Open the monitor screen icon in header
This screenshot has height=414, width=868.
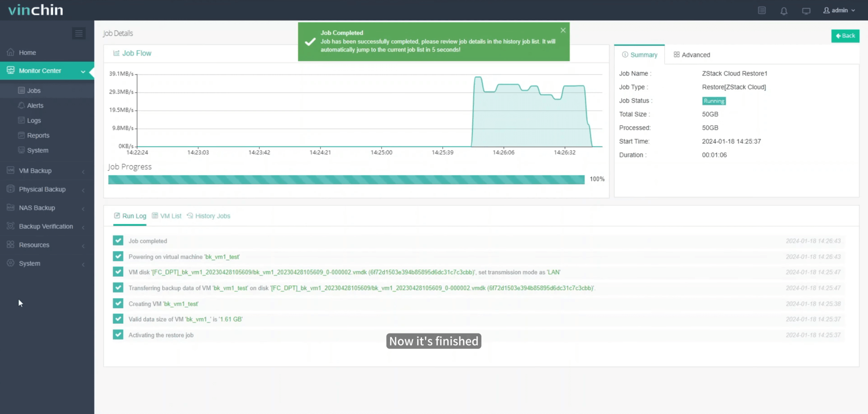pos(806,10)
